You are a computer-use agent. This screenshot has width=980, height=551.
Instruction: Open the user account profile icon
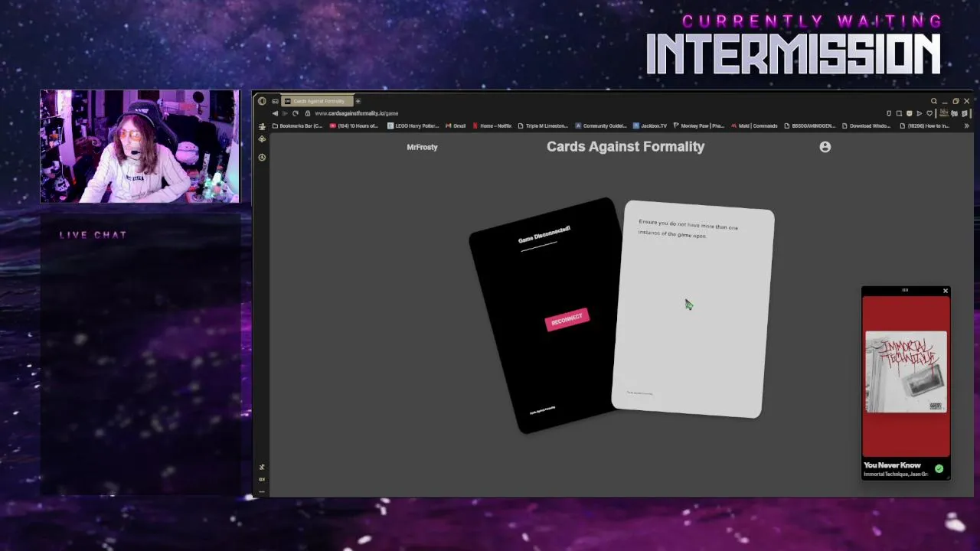pyautogui.click(x=825, y=147)
